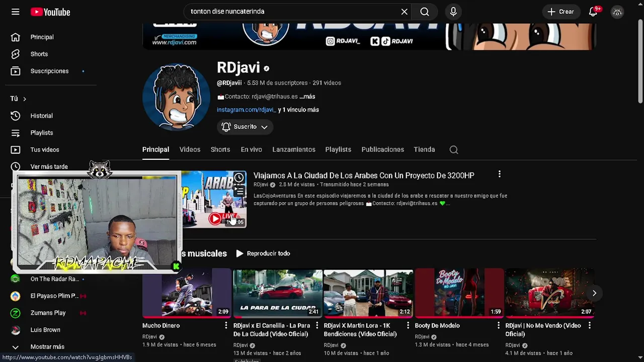Search within the channel magnifier
The height and width of the screenshot is (362, 644).
[454, 149]
